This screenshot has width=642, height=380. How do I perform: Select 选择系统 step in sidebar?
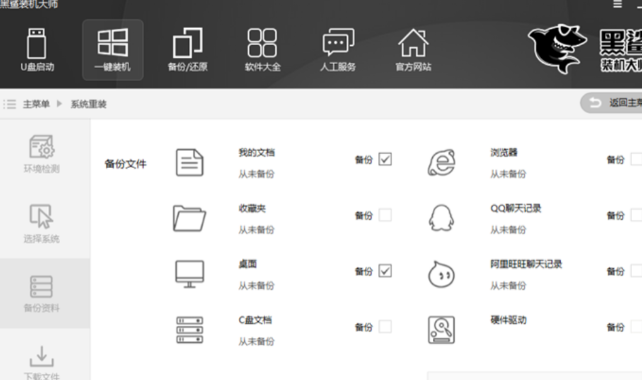(x=42, y=224)
